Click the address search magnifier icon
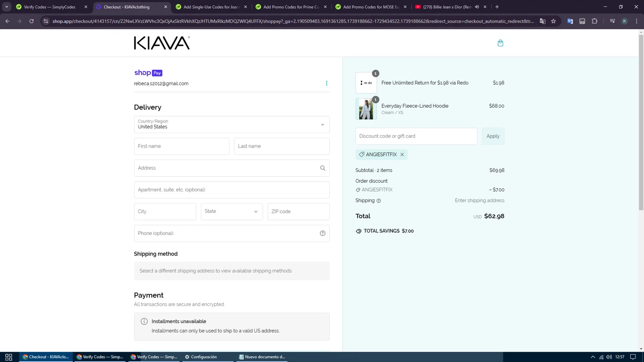644x362 pixels. click(323, 168)
